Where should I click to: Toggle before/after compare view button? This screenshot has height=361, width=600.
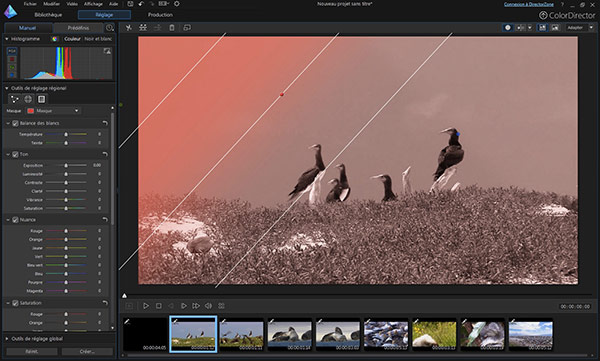(520, 28)
